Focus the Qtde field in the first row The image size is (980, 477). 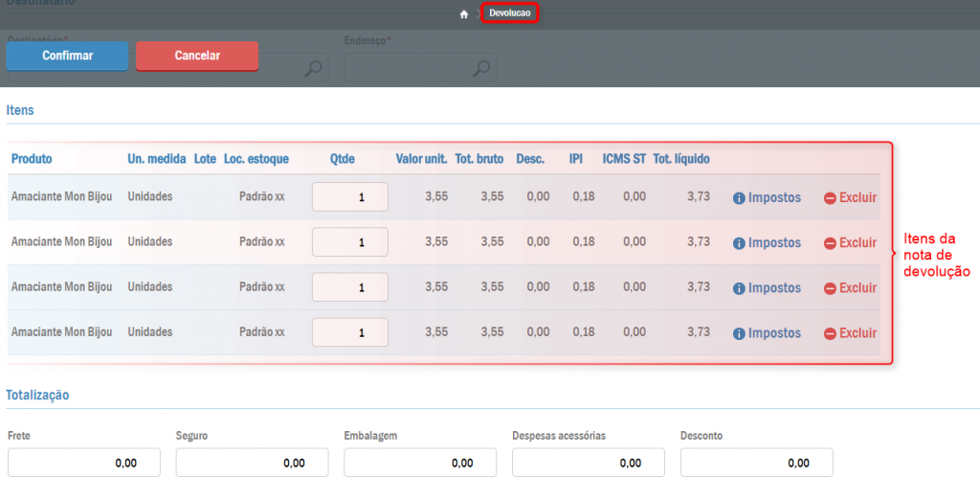point(350,197)
